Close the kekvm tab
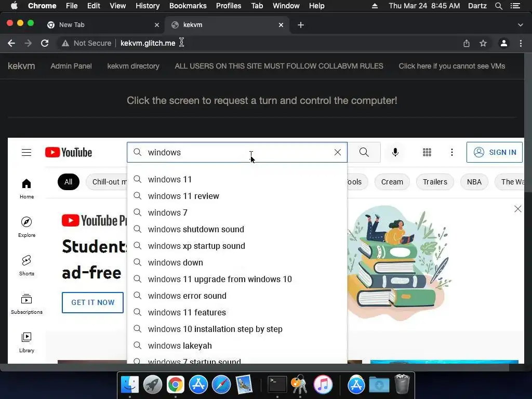This screenshot has height=399, width=532. tap(281, 25)
